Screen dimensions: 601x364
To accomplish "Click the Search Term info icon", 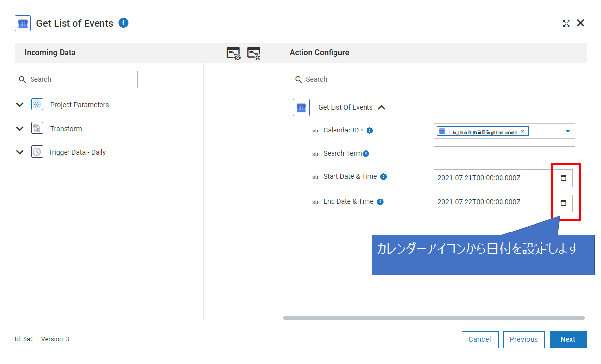I will click(366, 154).
